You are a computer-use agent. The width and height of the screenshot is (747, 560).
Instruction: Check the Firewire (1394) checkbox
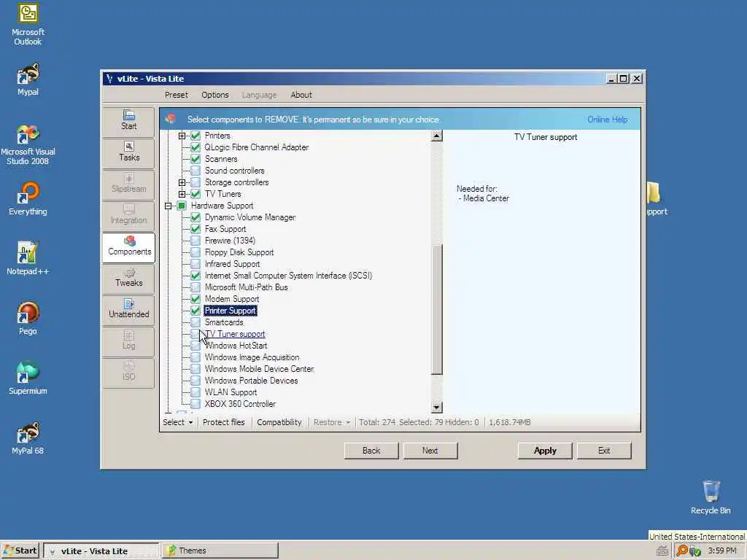click(x=196, y=241)
